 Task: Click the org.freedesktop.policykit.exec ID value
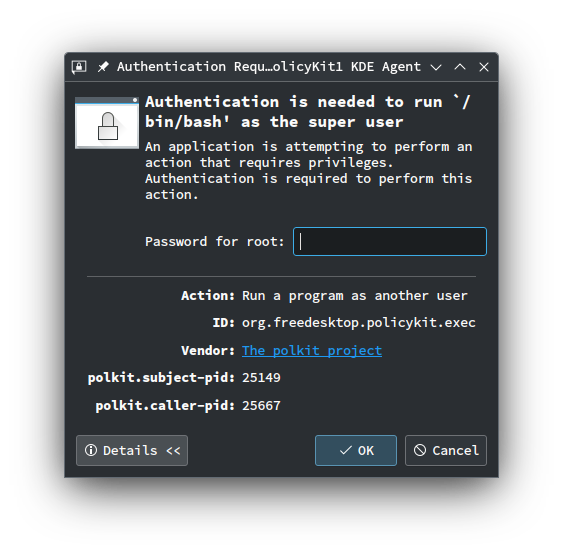[359, 323]
